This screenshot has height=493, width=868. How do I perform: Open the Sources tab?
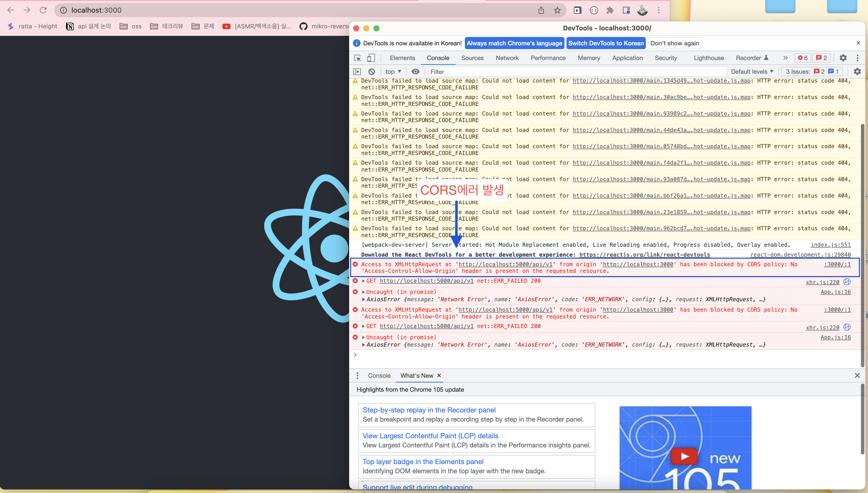472,58
